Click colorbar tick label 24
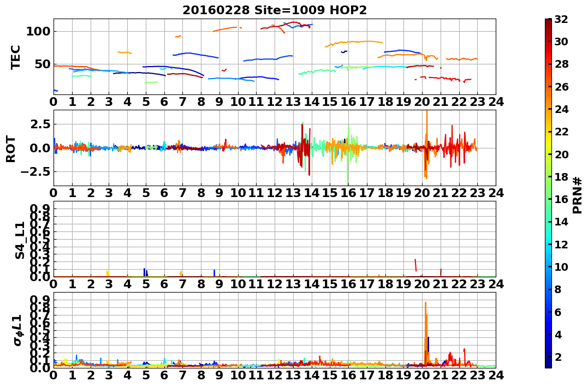The width and height of the screenshot is (588, 387). (562, 109)
